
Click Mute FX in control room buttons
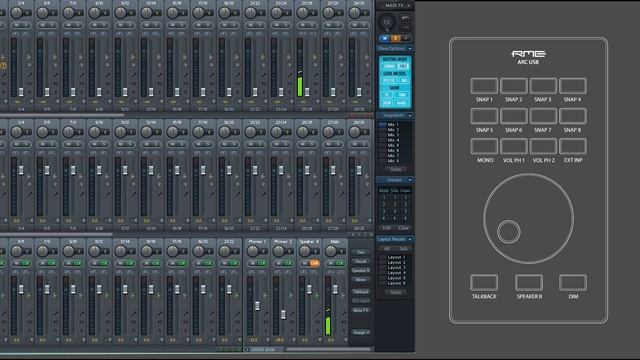pos(361,310)
